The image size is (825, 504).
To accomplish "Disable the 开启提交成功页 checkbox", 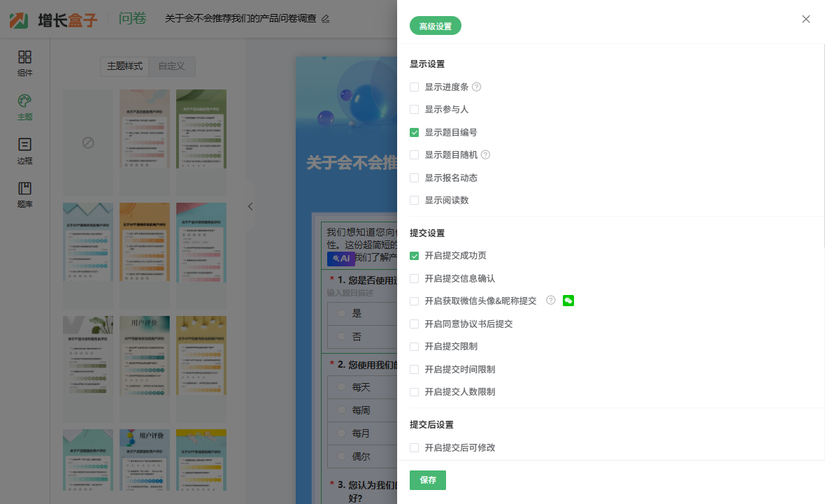I will (415, 256).
